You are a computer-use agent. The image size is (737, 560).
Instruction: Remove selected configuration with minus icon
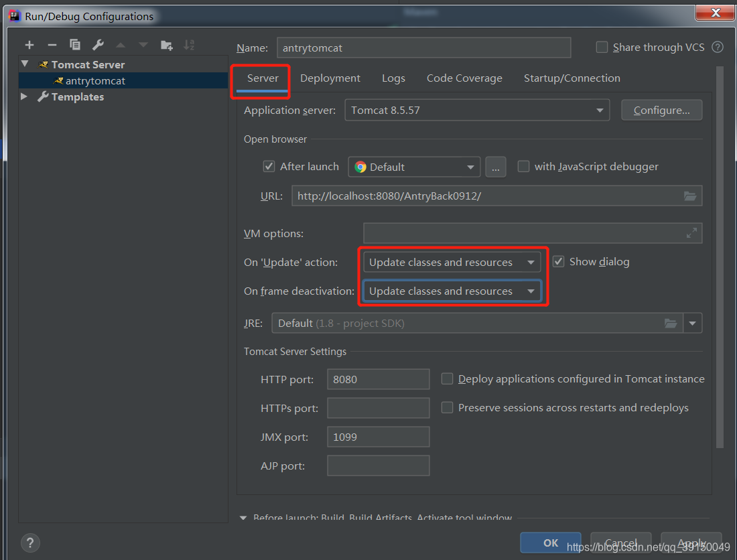pyautogui.click(x=52, y=45)
